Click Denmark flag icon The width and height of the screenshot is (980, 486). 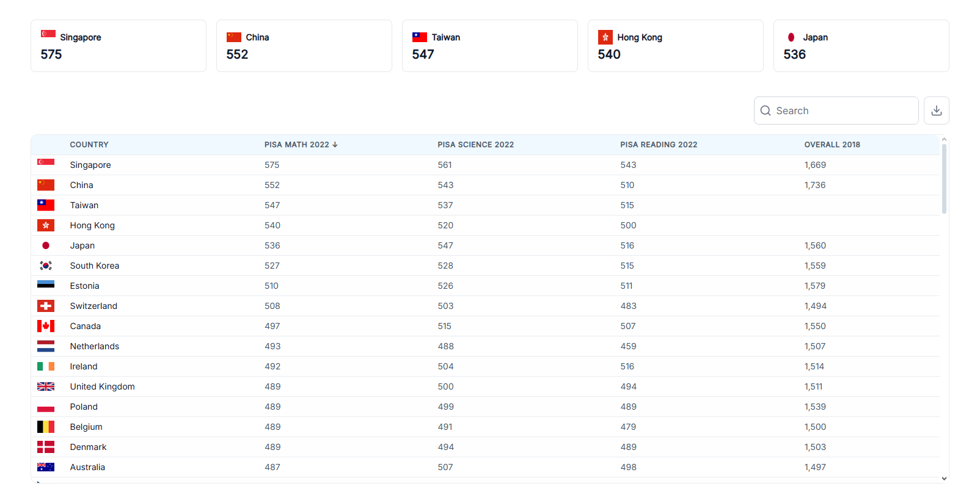click(46, 447)
